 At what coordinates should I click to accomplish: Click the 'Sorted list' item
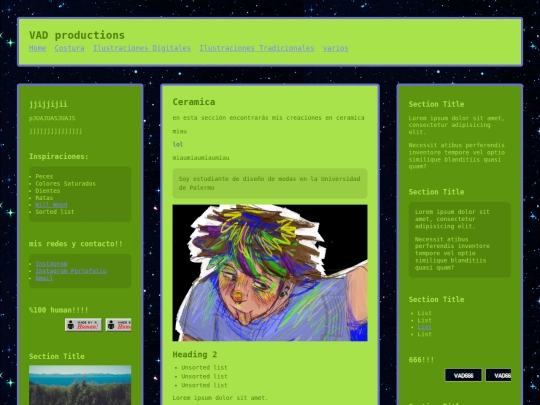(55, 212)
